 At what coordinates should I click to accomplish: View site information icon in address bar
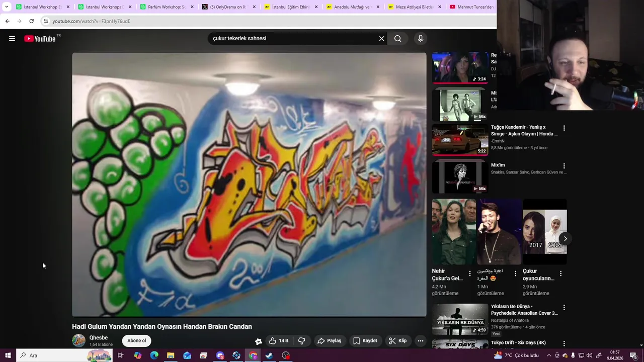point(46,21)
